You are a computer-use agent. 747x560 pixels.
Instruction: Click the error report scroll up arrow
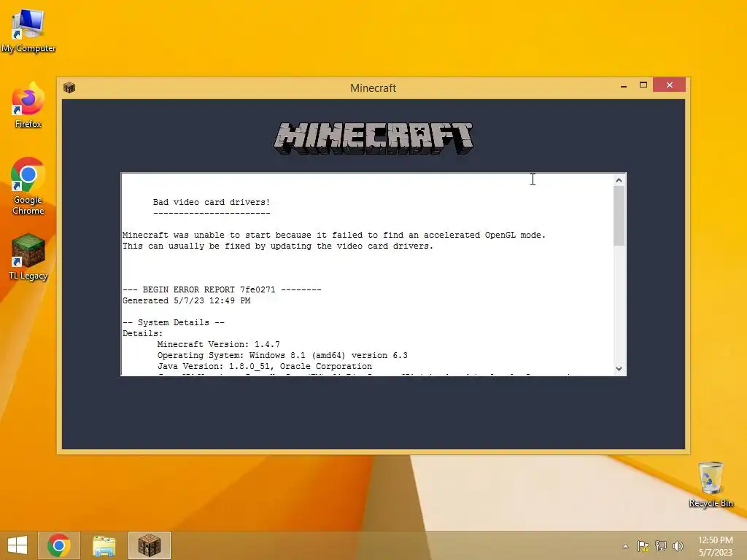(x=619, y=180)
